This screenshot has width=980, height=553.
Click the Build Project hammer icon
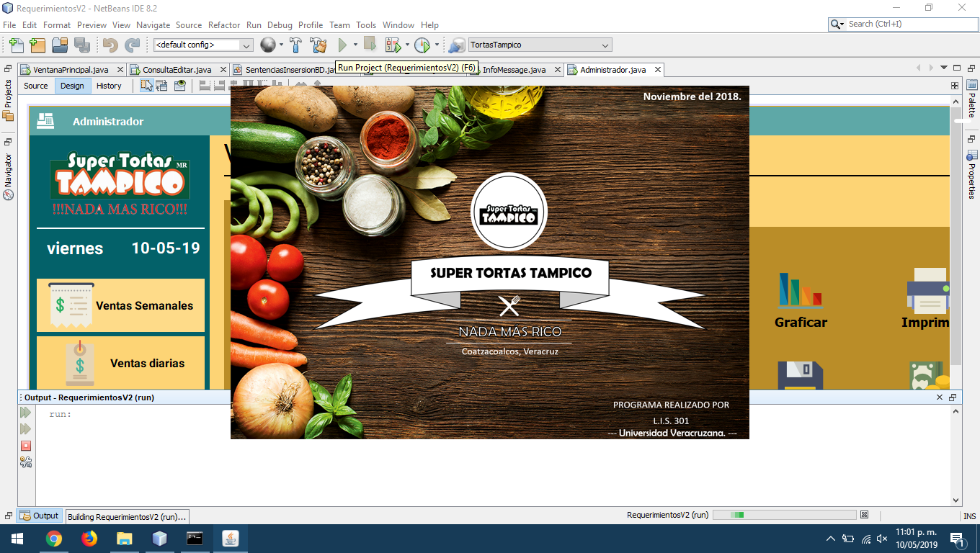(295, 45)
